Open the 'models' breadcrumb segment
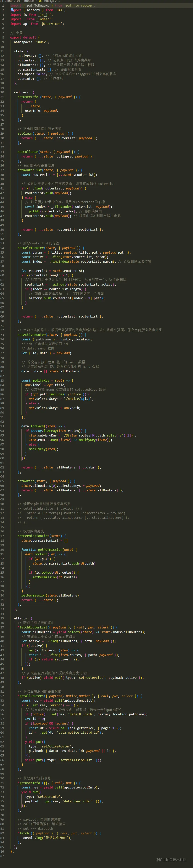This screenshot has width=193, height=868. (29, 1)
